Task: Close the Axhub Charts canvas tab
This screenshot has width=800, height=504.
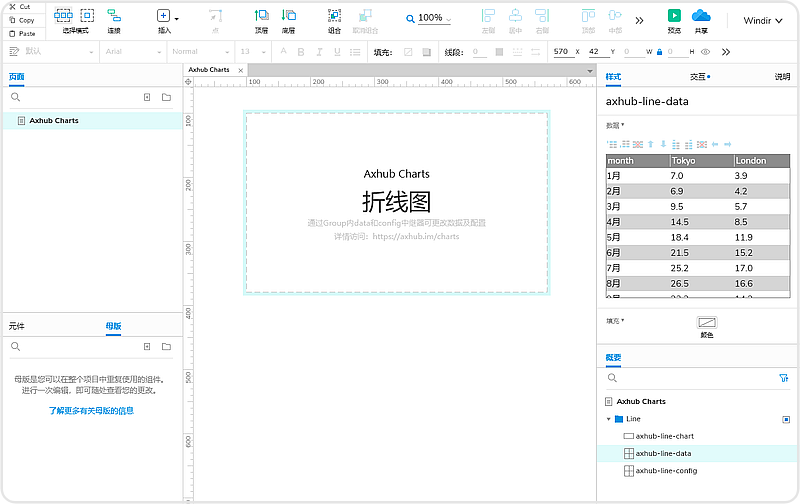Action: tap(241, 70)
